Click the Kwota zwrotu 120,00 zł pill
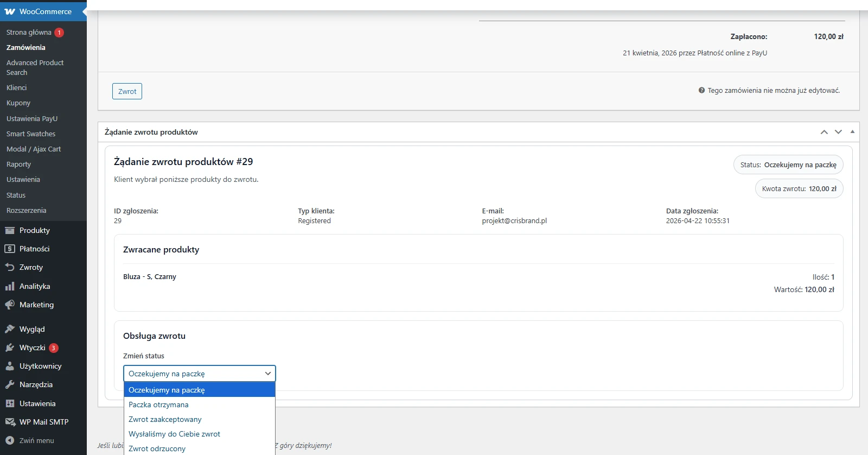This screenshot has height=455, width=868. (x=799, y=188)
